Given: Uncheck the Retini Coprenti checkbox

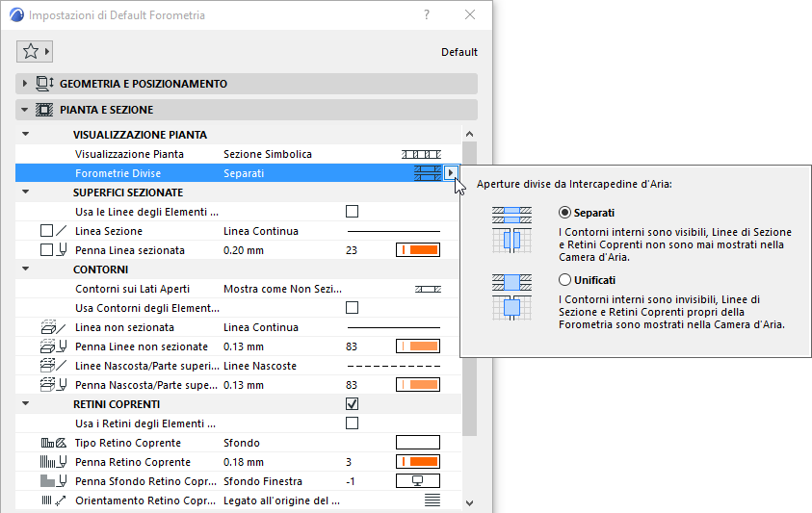Looking at the screenshot, I should point(353,404).
